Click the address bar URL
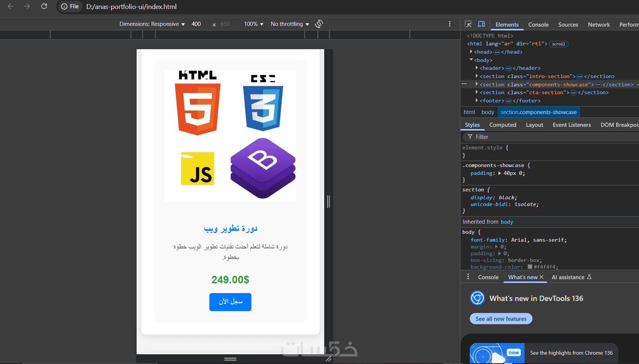 [131, 7]
